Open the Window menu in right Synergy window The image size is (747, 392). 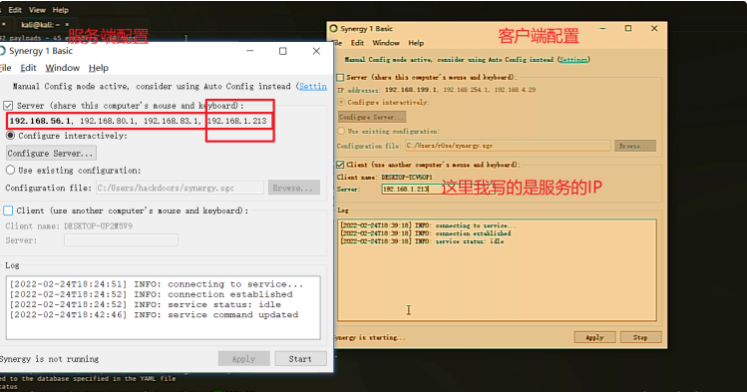tap(386, 43)
